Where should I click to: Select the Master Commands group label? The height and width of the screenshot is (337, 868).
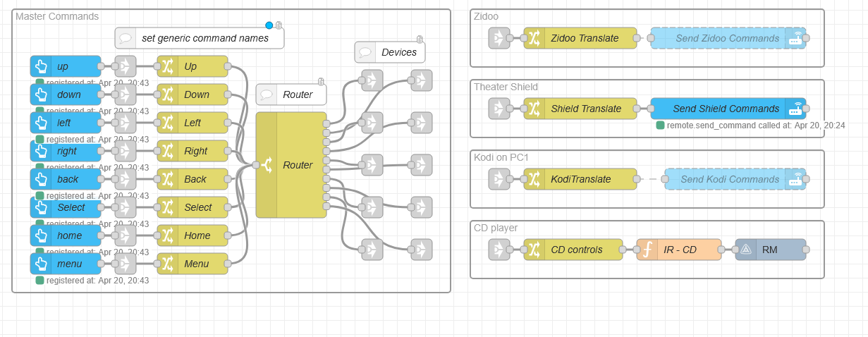(x=57, y=16)
